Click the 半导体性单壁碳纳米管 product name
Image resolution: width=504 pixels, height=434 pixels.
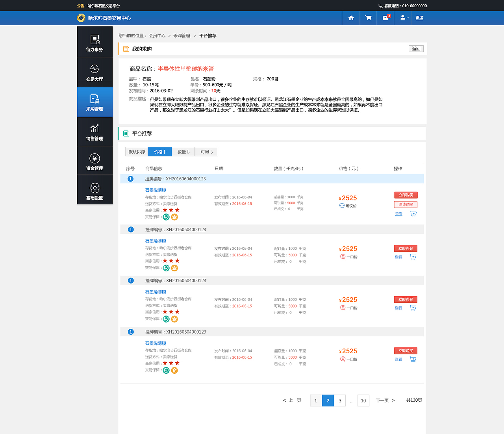186,69
